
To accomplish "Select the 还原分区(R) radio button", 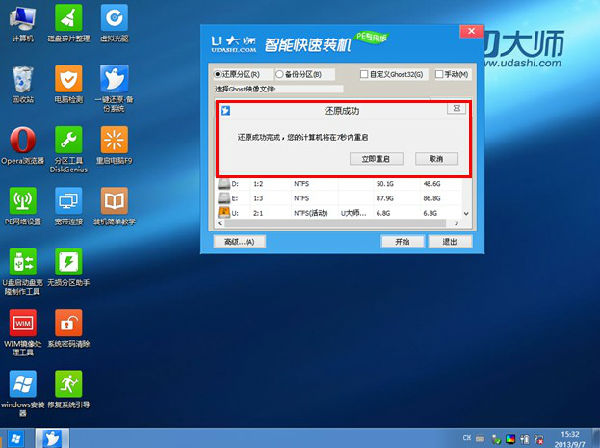I will (219, 74).
